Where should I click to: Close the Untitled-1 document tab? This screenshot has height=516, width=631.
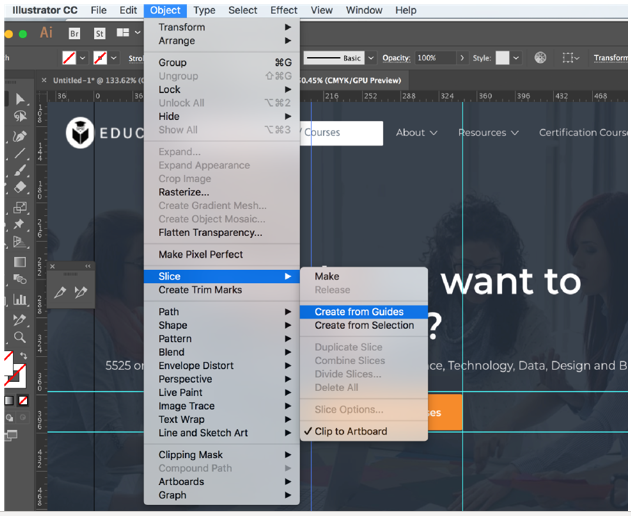44,80
